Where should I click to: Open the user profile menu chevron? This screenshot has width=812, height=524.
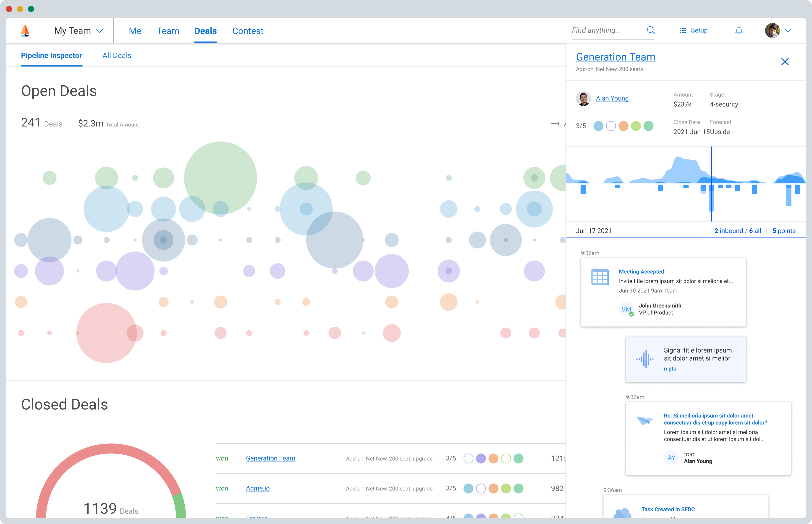(788, 31)
